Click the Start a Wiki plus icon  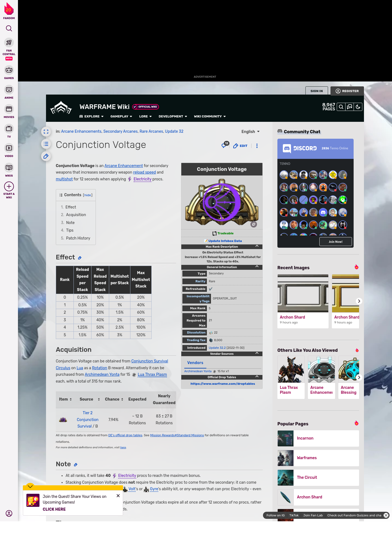[9, 187]
